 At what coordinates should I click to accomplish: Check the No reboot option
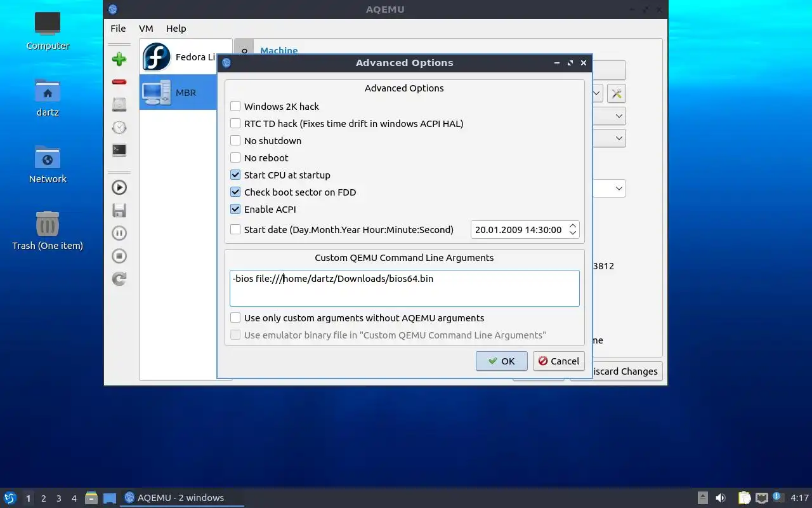tap(235, 158)
